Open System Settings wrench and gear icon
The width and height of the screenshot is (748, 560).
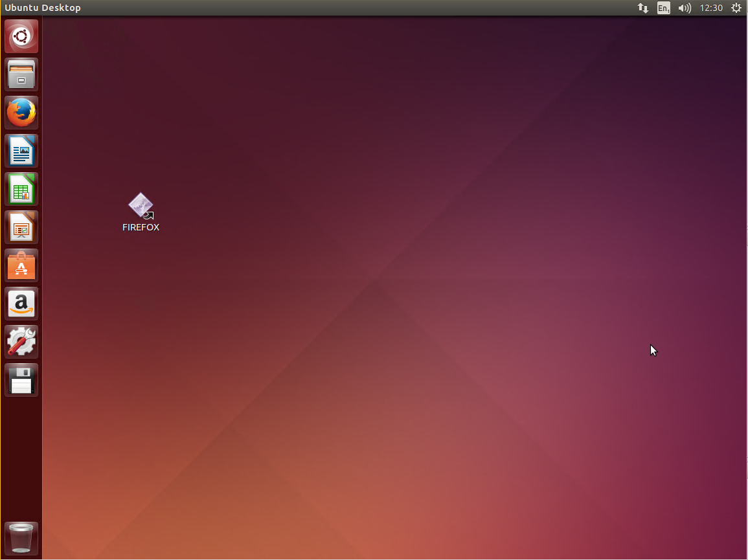pyautogui.click(x=21, y=342)
